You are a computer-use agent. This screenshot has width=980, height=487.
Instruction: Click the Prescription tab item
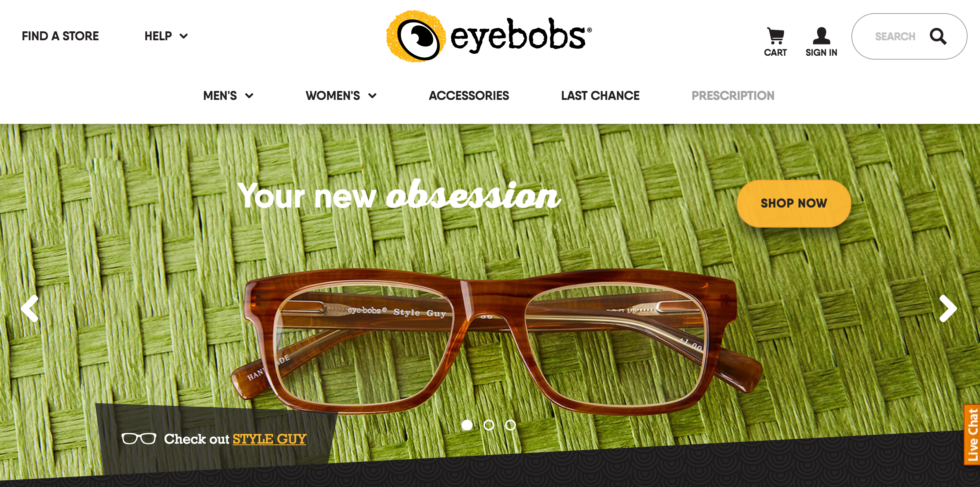tap(732, 95)
